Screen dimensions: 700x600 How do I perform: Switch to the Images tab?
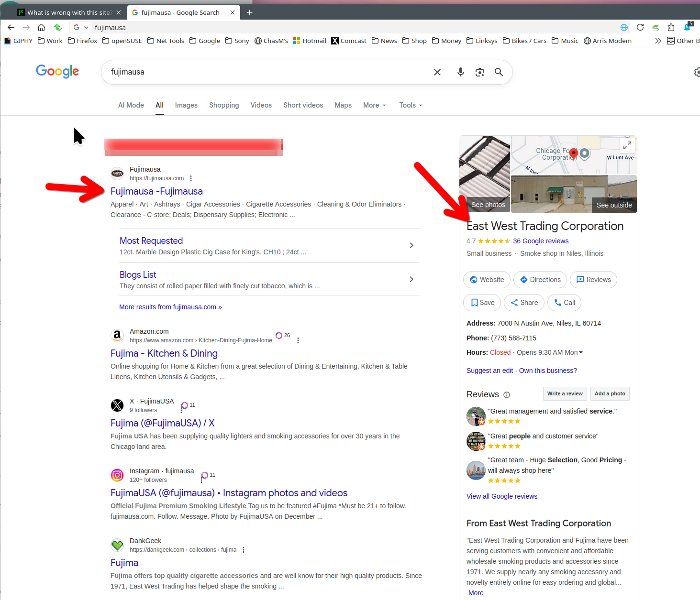[x=186, y=105]
